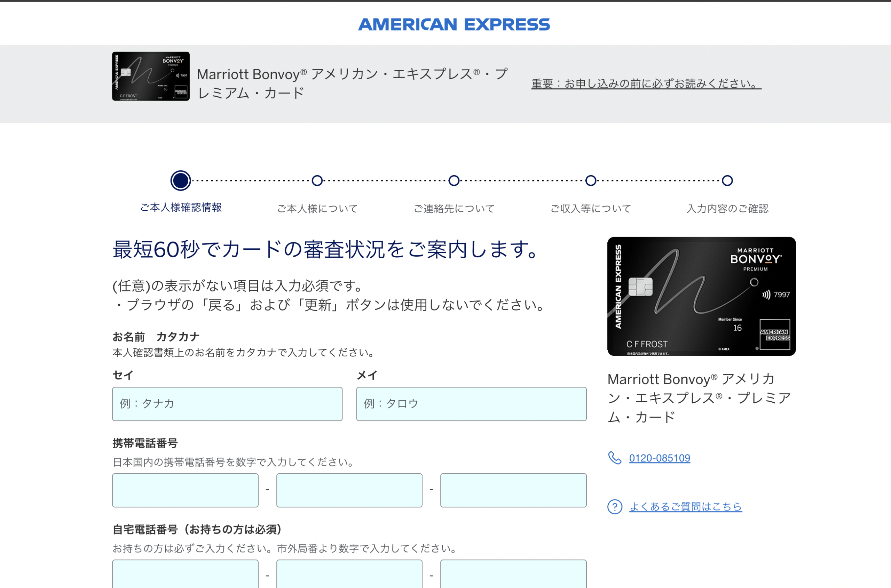
Task: Click the last 携帯電話番号 input box
Action: [513, 490]
